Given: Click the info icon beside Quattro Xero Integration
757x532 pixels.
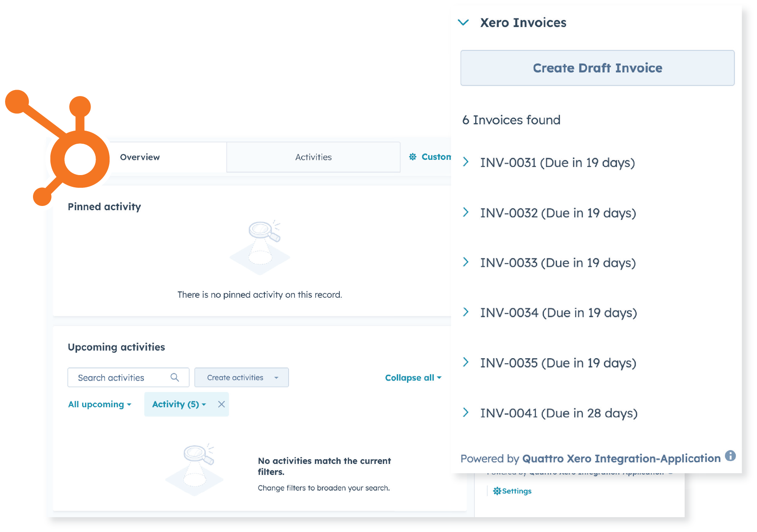Looking at the screenshot, I should 730,456.
